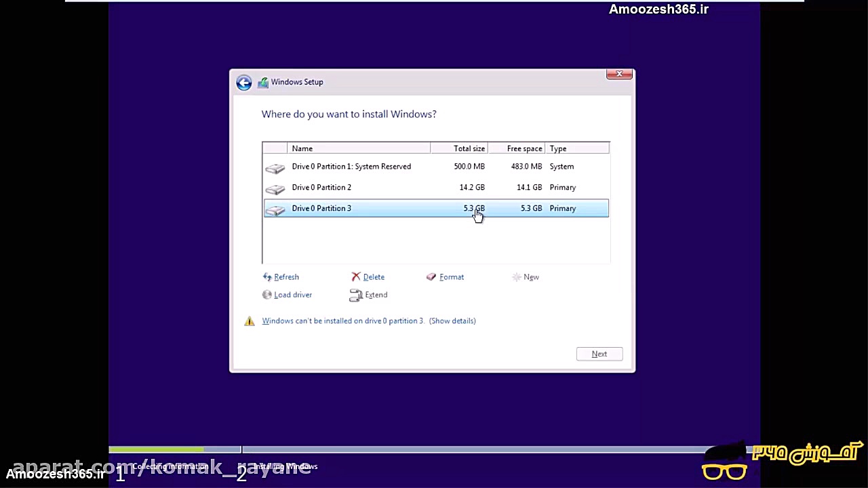
Task: Click drive icon for Partition 1 System Reserved
Action: click(275, 167)
